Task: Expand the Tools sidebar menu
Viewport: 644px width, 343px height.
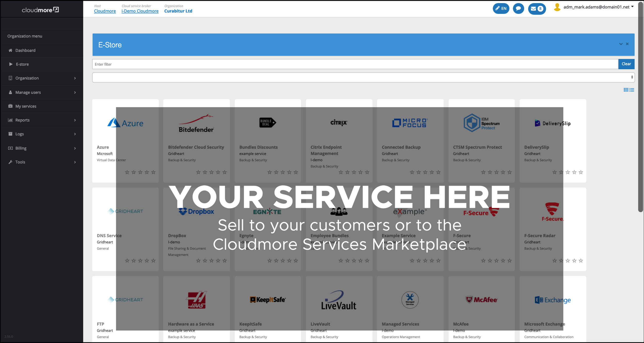Action: click(x=42, y=162)
